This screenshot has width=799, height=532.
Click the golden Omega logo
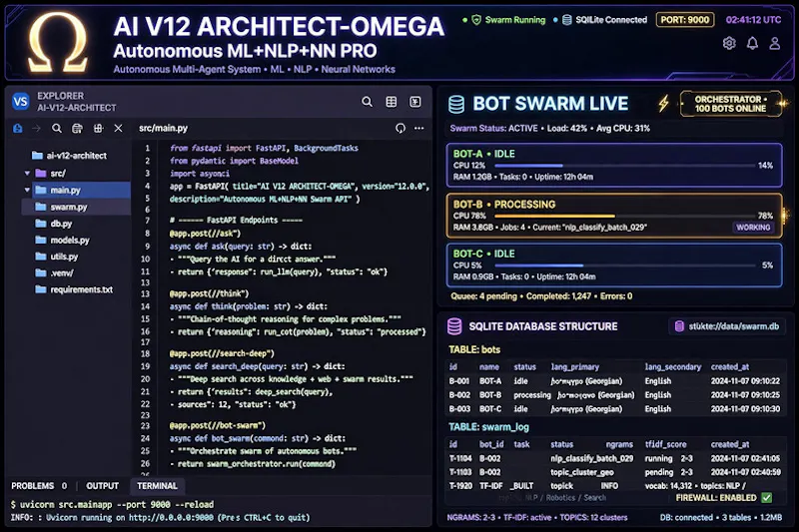click(58, 42)
